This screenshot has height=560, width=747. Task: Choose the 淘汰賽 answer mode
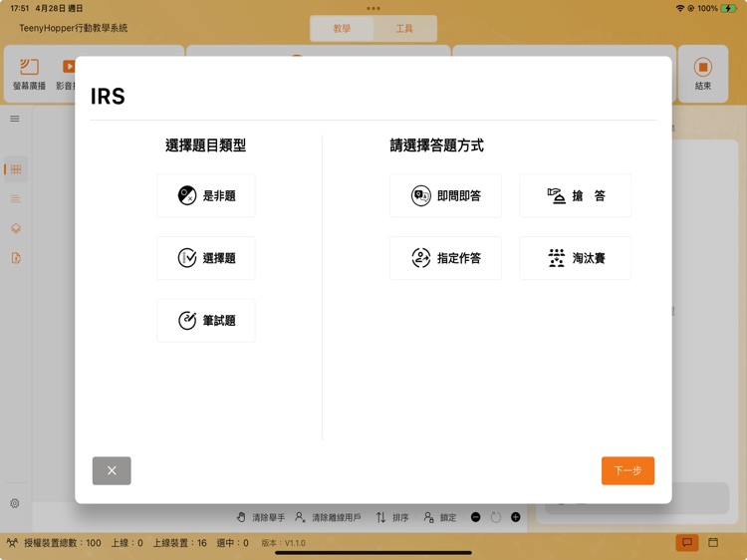click(575, 258)
